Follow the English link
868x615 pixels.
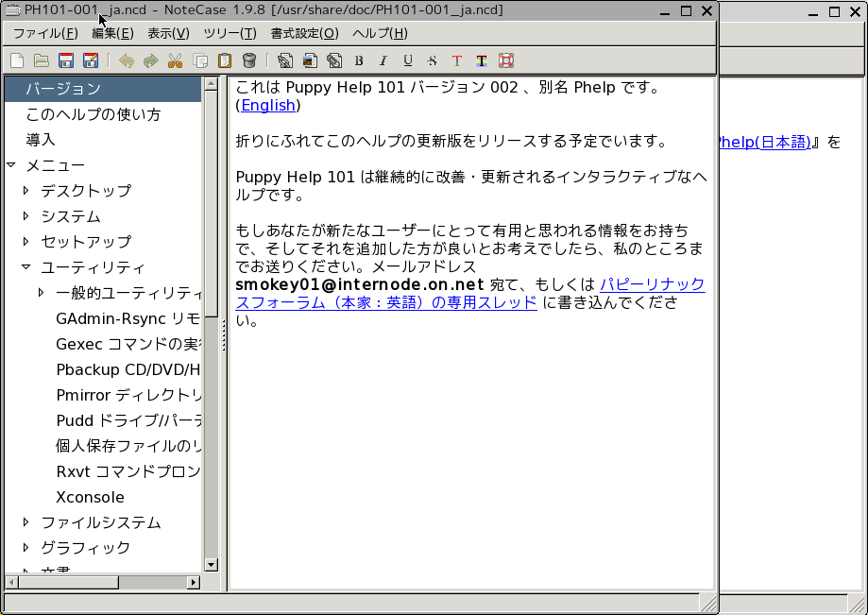tap(268, 105)
